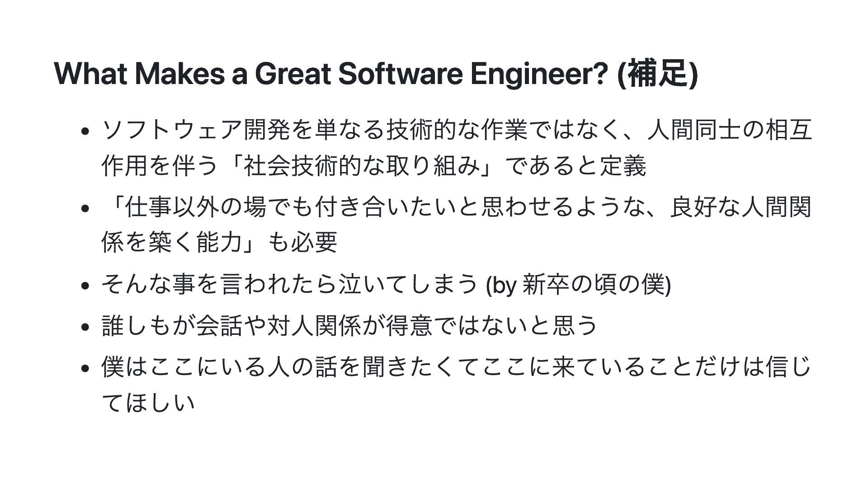
Task: Click the quoted phrase "社会技術的な取り組み"
Action: [361, 166]
